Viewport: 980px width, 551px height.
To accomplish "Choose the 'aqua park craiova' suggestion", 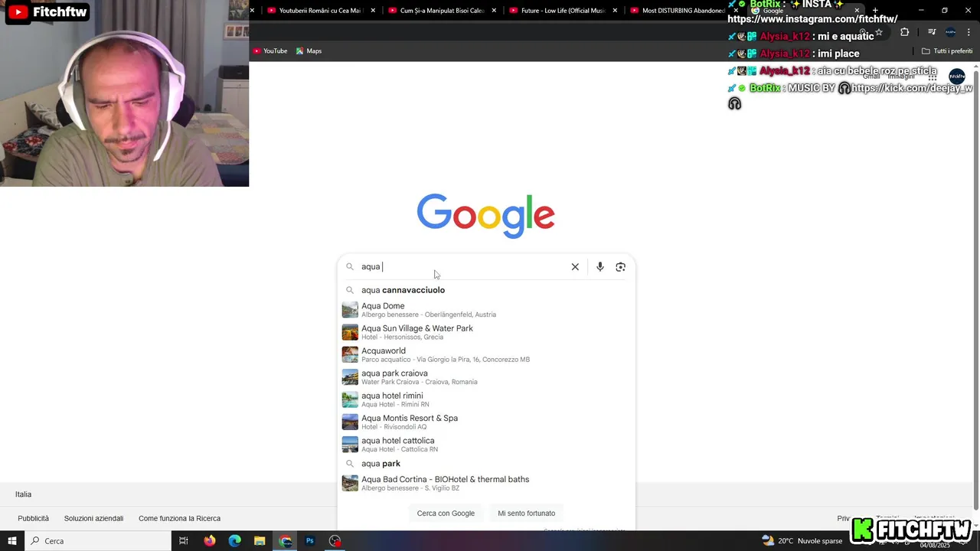I will [x=486, y=377].
